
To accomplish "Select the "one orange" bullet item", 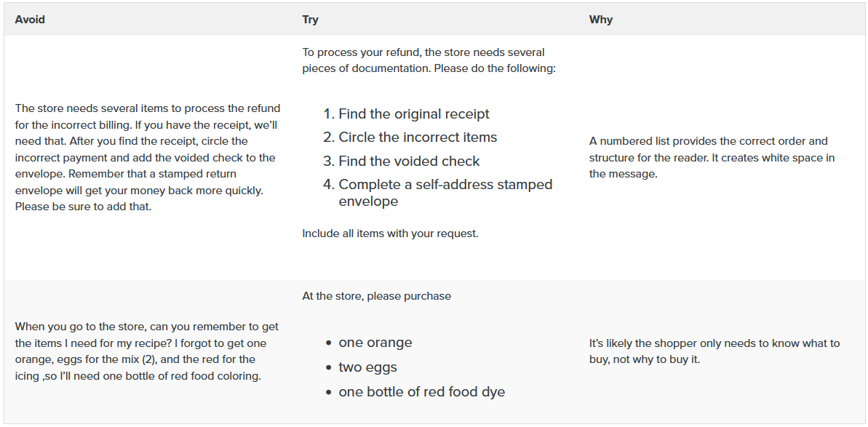I will pyautogui.click(x=375, y=343).
